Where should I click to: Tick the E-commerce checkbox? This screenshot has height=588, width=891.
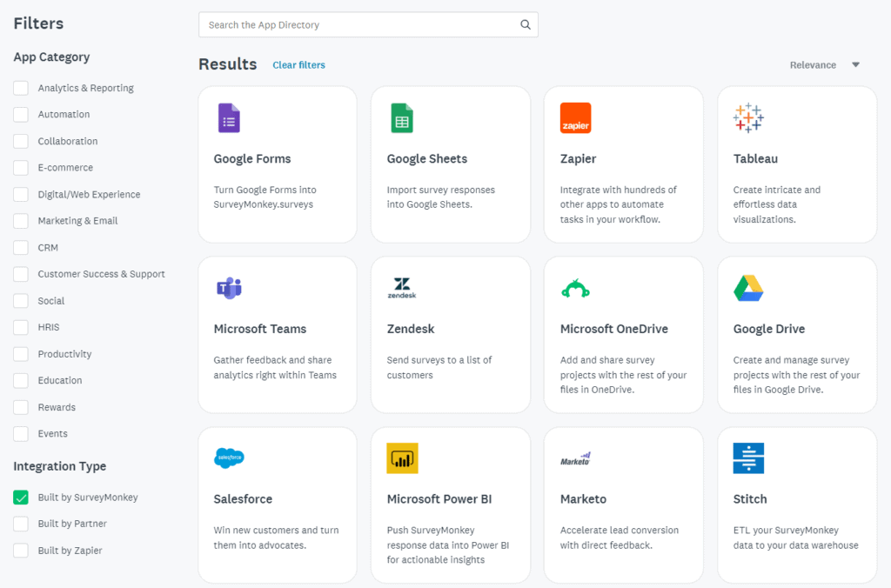coord(21,168)
